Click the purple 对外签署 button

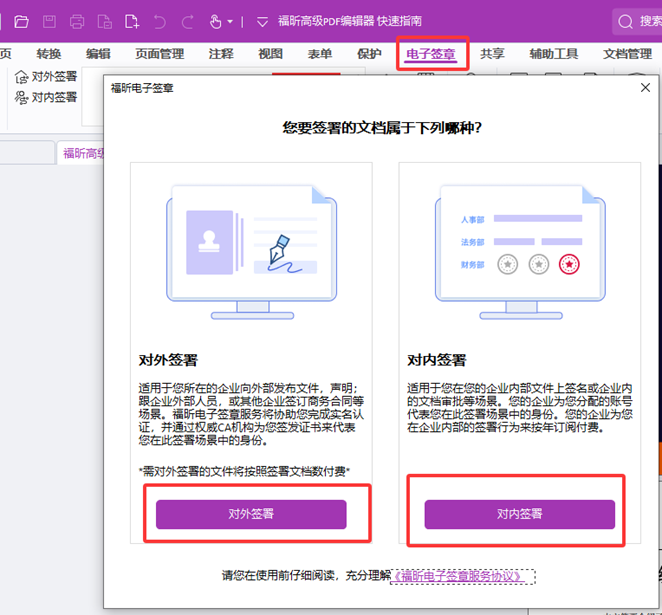click(x=251, y=514)
